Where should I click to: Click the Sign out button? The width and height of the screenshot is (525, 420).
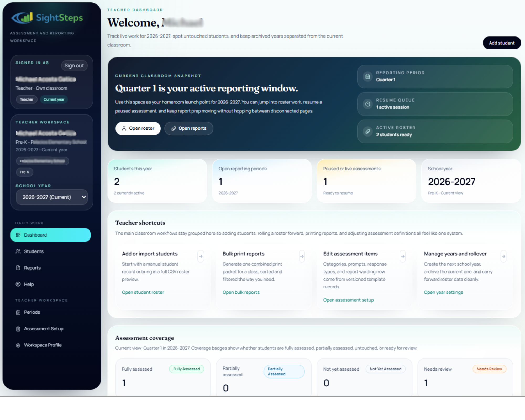[74, 66]
